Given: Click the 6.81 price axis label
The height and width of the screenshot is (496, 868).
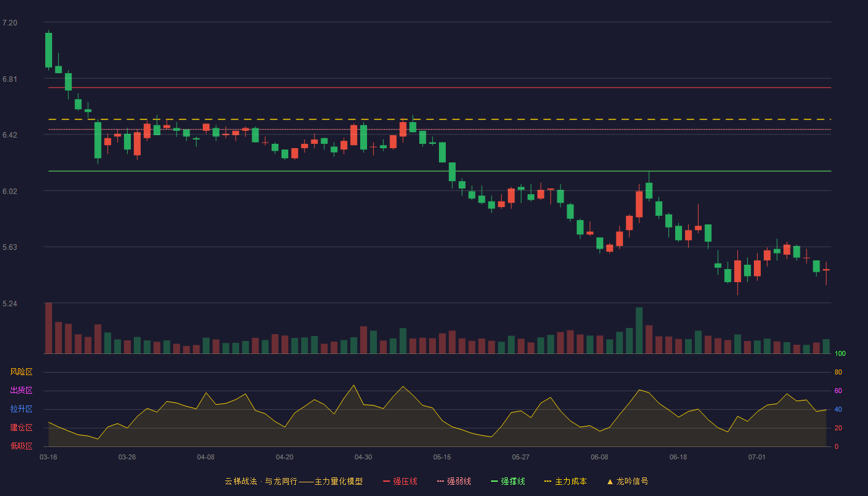Looking at the screenshot, I should click(10, 79).
